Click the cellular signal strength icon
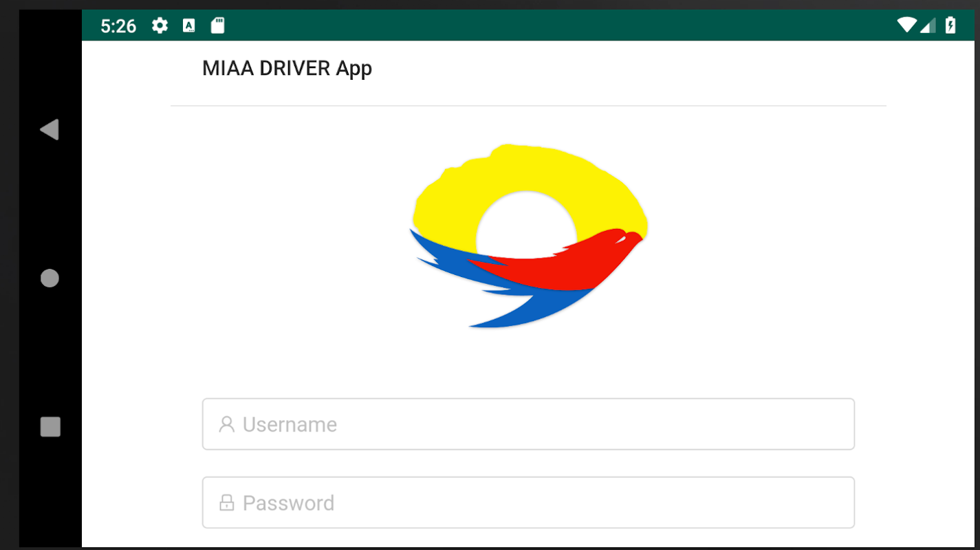Image resolution: width=980 pixels, height=550 pixels. 928,25
